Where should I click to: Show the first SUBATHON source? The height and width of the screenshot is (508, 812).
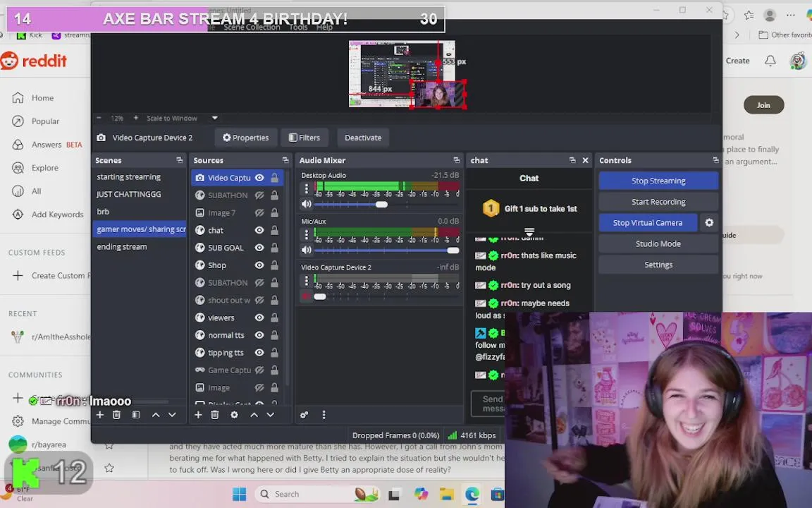[259, 195]
